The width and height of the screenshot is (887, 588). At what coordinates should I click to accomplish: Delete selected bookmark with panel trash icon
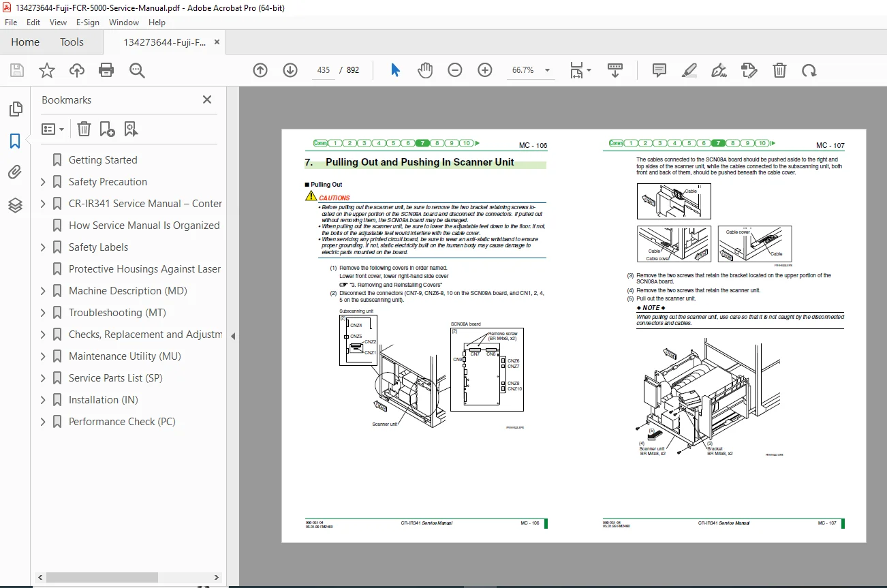tap(83, 129)
